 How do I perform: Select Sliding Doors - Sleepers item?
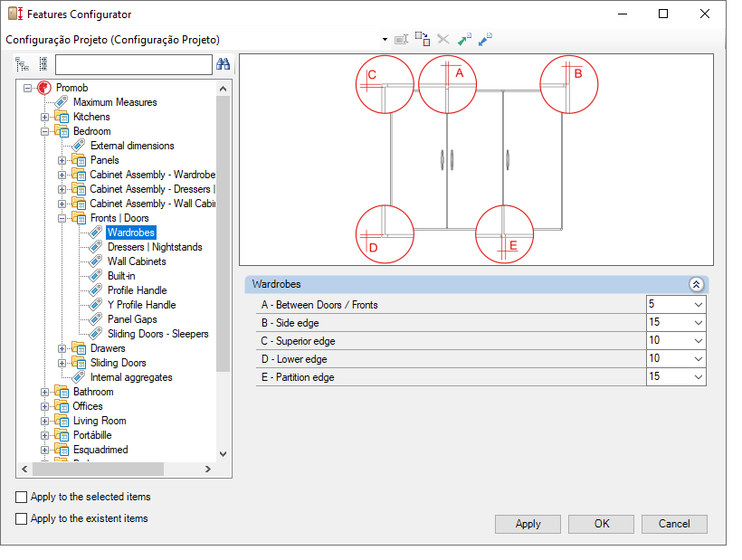click(158, 334)
